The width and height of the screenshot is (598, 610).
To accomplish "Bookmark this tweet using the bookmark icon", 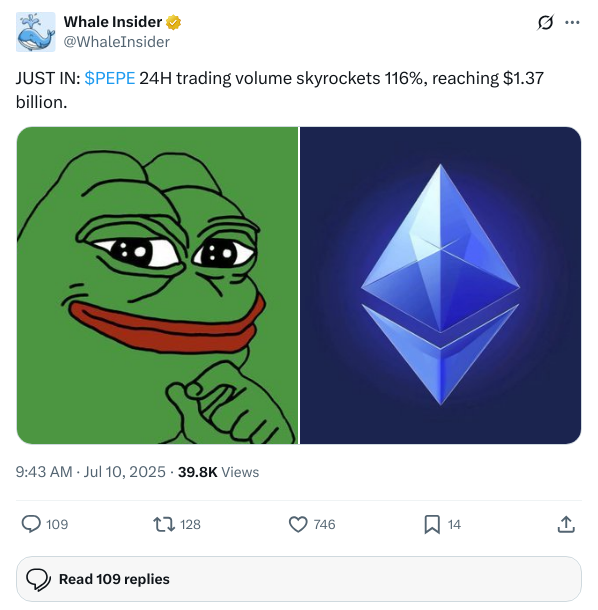I will pyautogui.click(x=432, y=524).
